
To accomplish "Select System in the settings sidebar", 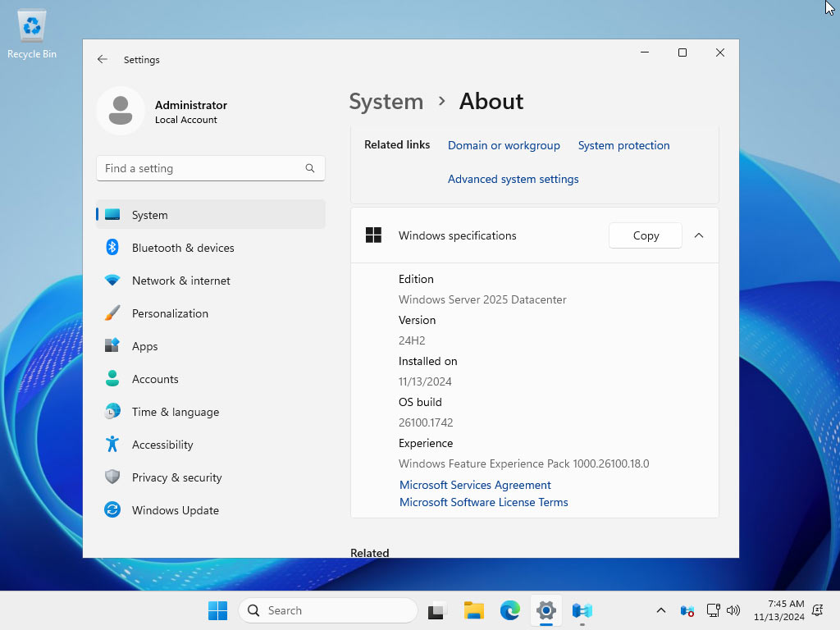I will click(211, 215).
